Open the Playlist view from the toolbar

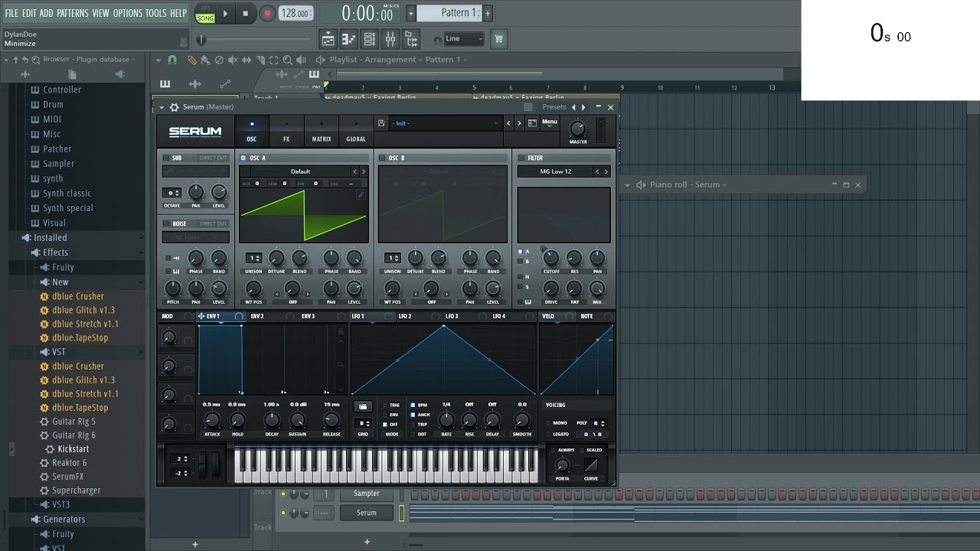coord(328,39)
